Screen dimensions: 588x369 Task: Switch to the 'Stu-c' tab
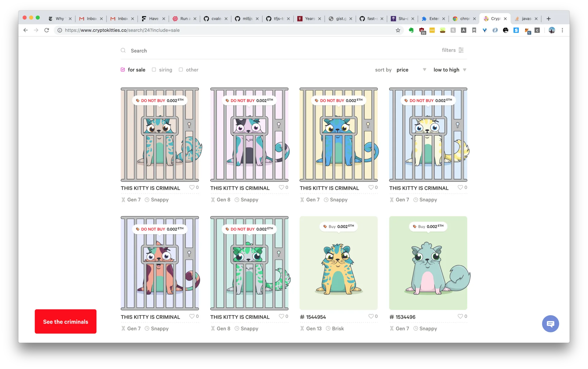(x=402, y=19)
